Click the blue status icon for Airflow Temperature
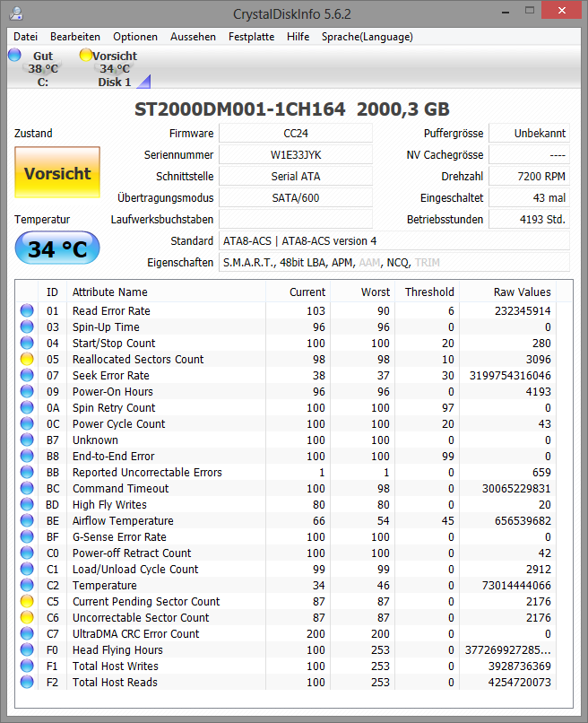 pyautogui.click(x=27, y=520)
